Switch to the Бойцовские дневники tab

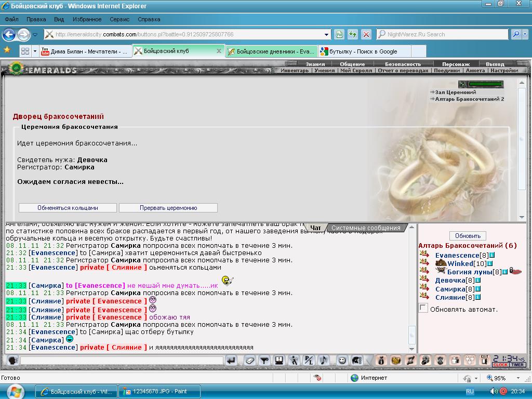click(x=271, y=51)
